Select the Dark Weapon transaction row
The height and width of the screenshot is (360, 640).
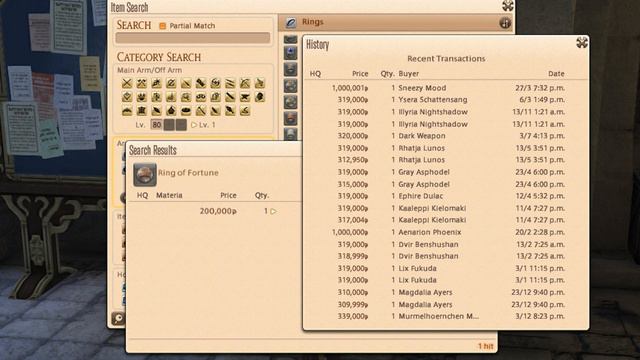point(445,136)
